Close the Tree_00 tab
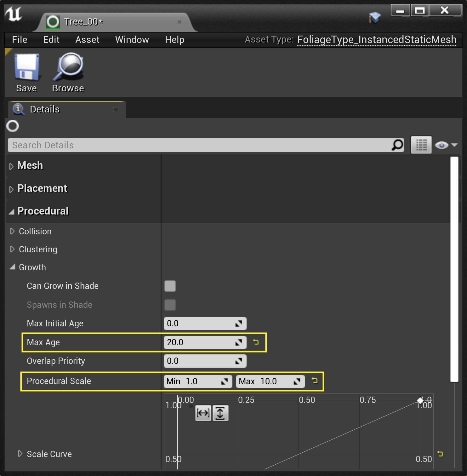Screen dimensions: 467x476 click(x=179, y=22)
